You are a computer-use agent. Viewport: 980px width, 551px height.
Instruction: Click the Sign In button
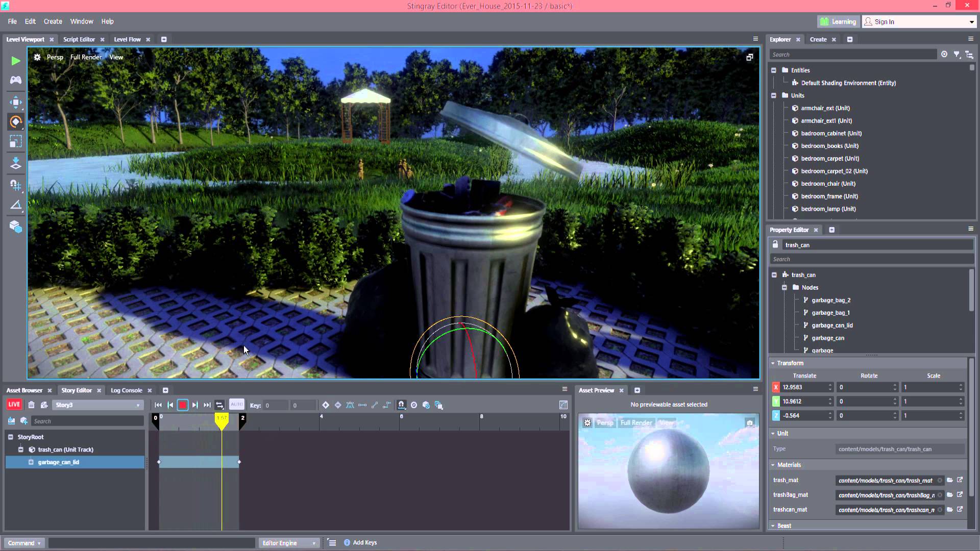[885, 21]
